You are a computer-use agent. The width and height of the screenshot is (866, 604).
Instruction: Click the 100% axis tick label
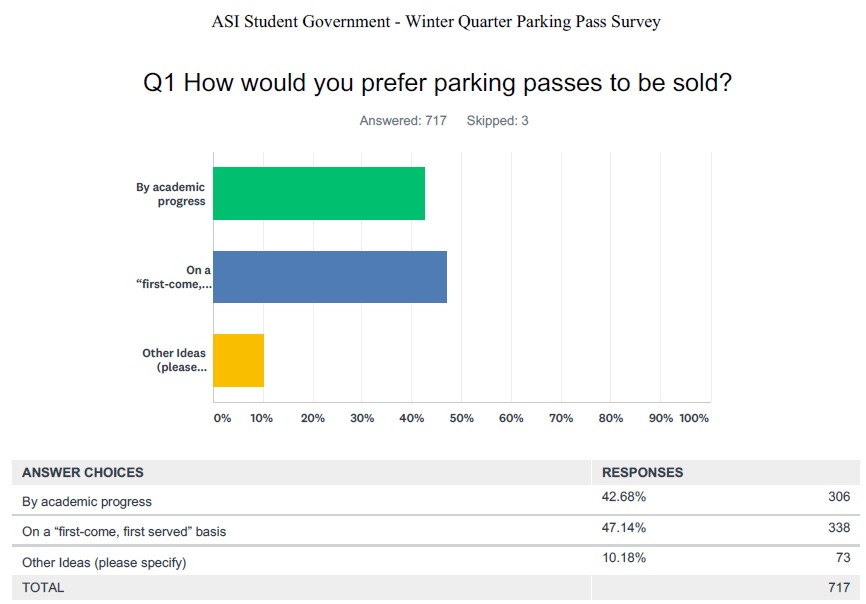pos(694,418)
